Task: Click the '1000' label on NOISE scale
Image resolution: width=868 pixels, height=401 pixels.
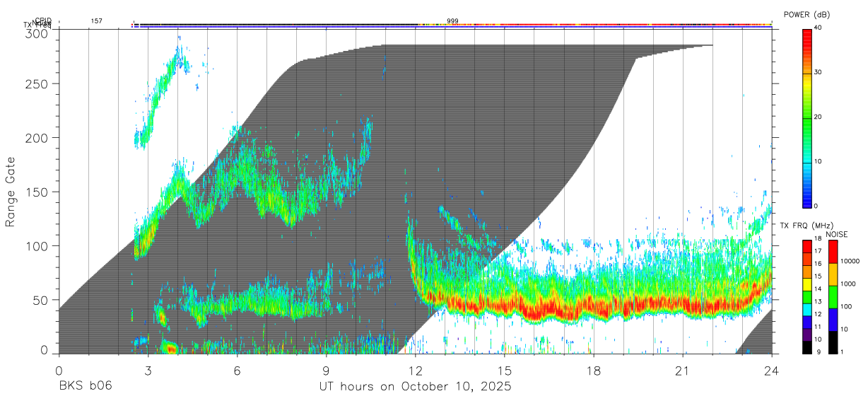Action: point(848,284)
